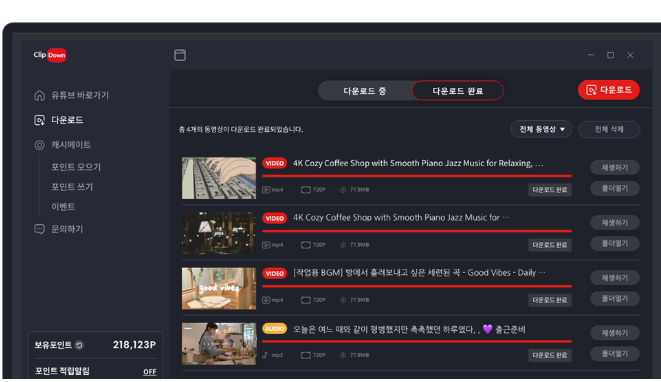This screenshot has height=382, width=661.
Task: Open 이벤트 submenu item
Action: click(63, 207)
